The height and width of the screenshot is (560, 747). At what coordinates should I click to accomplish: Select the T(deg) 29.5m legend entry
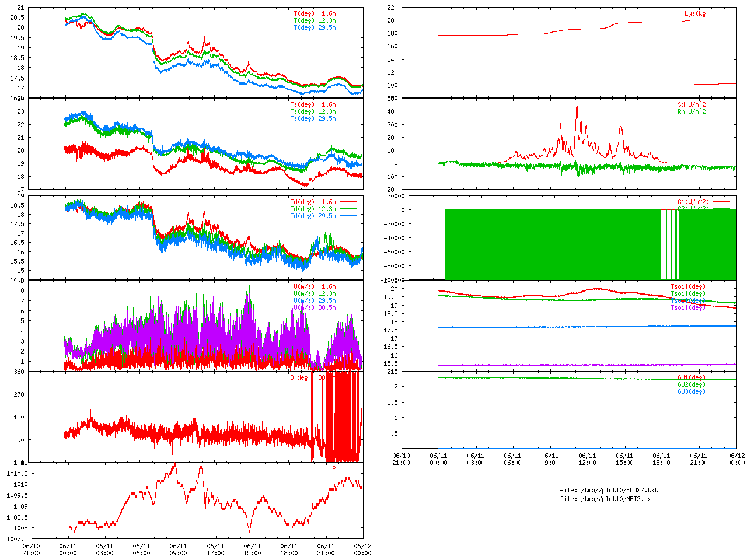(315, 27)
